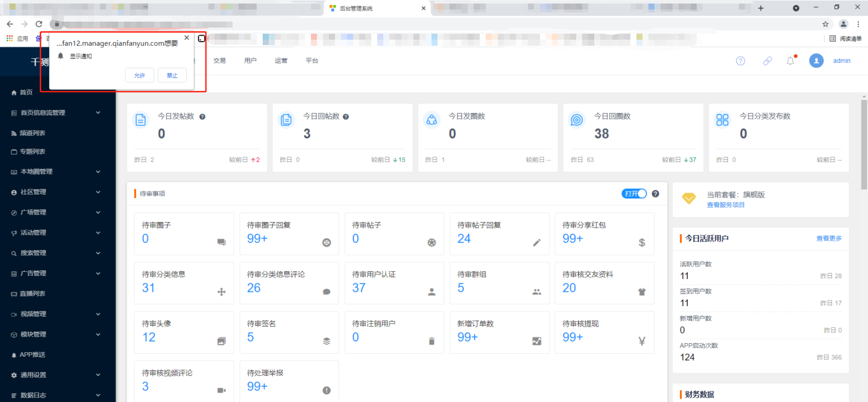Click the diamond icon for 当前套餐
Screen dimensions: 868x402
(x=689, y=198)
